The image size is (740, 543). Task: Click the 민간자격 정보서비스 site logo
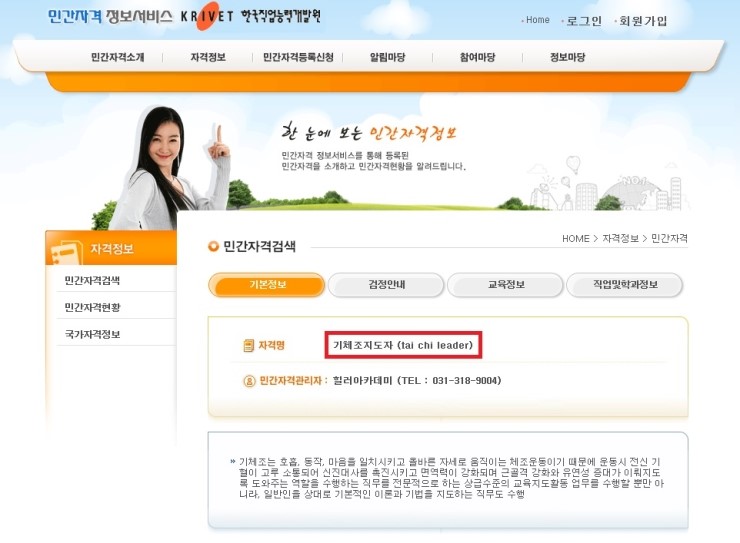coord(110,17)
